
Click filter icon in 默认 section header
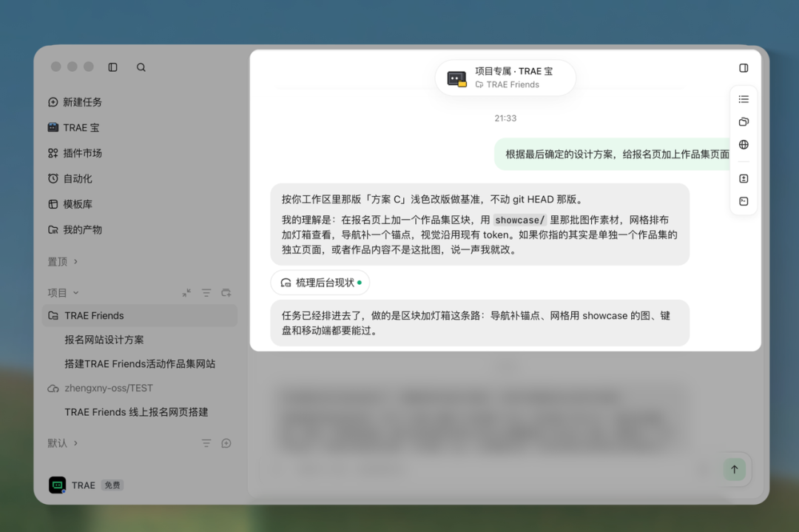click(206, 443)
